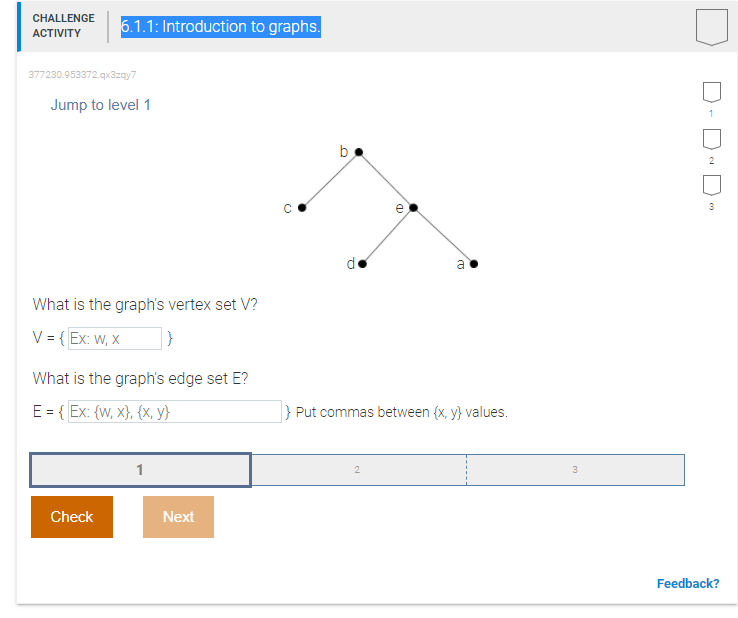
Task: Click vertex c in the graph
Action: pyautogui.click(x=302, y=208)
